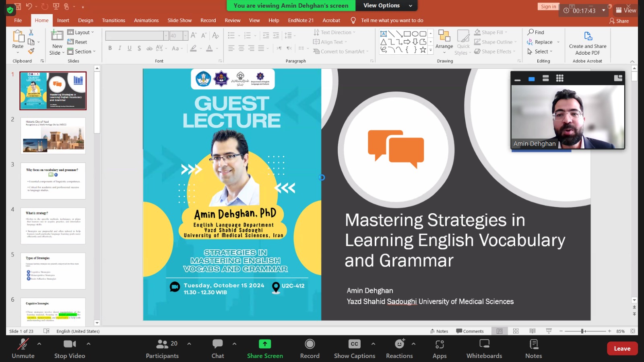This screenshot has height=362, width=644.
Task: Expand video options arrow beside Stop Video
Action: coord(89,344)
